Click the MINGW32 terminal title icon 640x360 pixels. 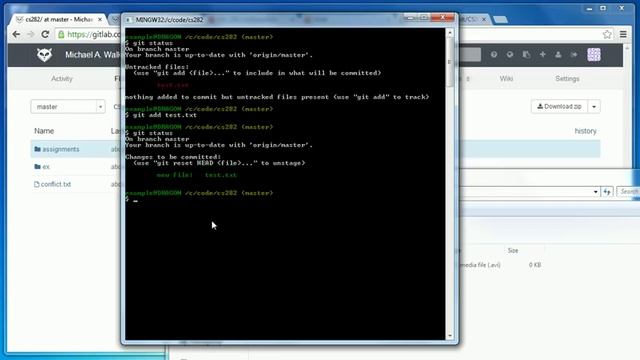[129, 20]
